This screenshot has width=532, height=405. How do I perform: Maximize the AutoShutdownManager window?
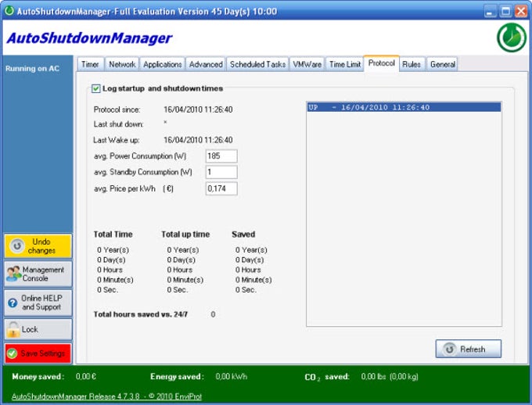(505, 11)
